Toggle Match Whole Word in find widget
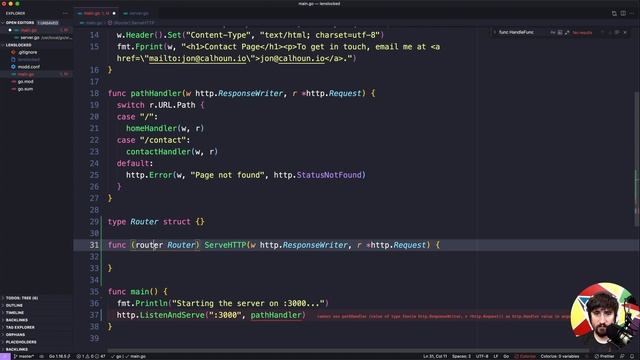The width and height of the screenshot is (640, 360). pyautogui.click(x=560, y=32)
